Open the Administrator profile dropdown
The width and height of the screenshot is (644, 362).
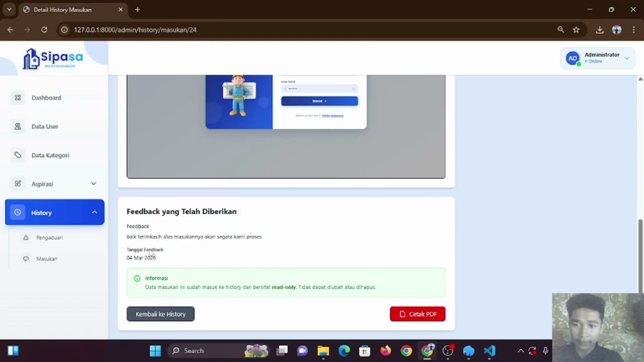tap(597, 58)
